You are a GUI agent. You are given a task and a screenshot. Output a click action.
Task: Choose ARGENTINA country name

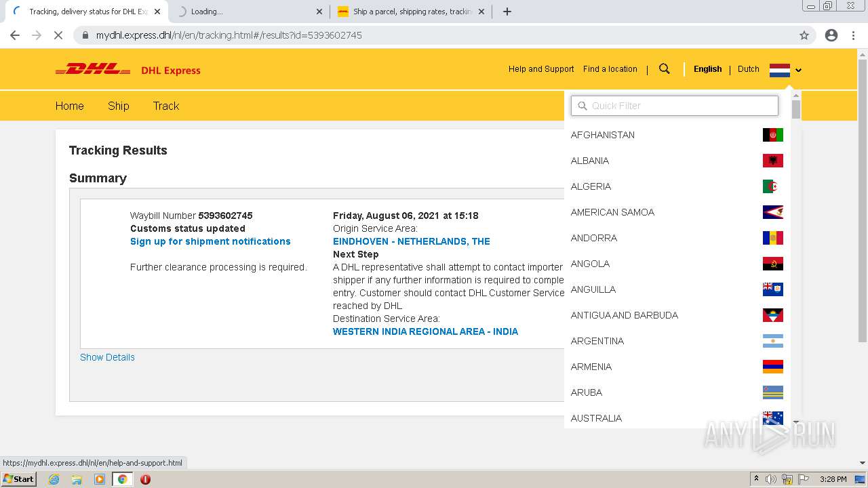[597, 341]
